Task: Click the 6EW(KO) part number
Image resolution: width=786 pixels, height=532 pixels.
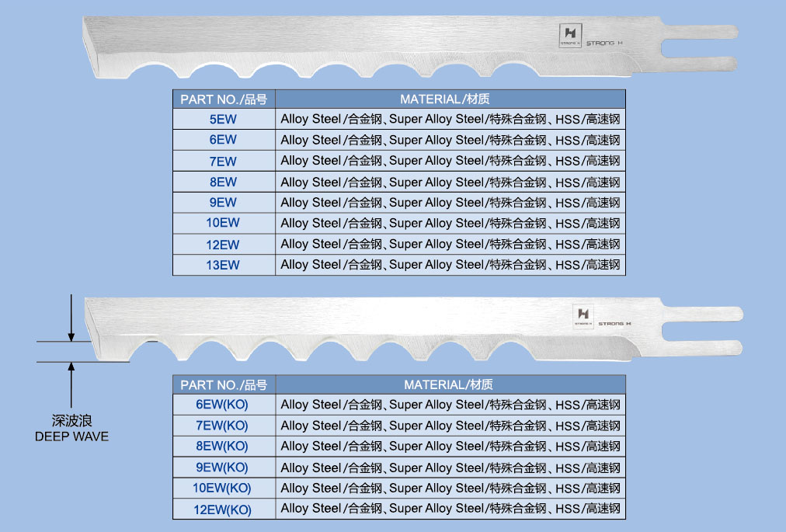Action: pos(223,405)
